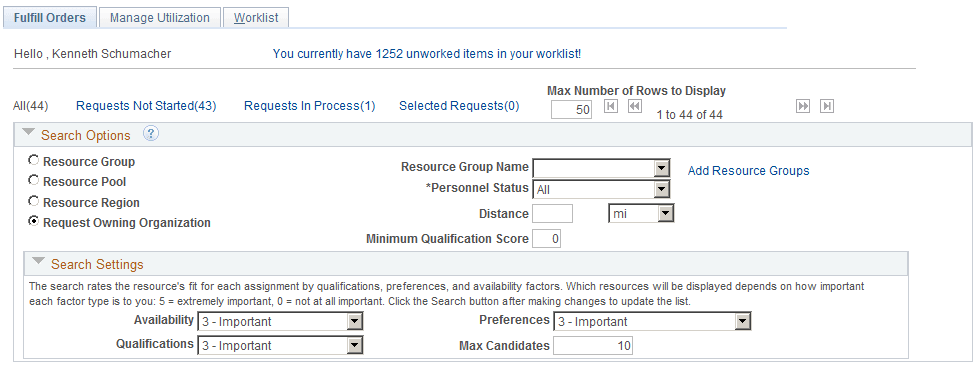Image resolution: width=977 pixels, height=365 pixels.
Task: Click the '1 to 44 of 44' text
Action: pyautogui.click(x=690, y=115)
